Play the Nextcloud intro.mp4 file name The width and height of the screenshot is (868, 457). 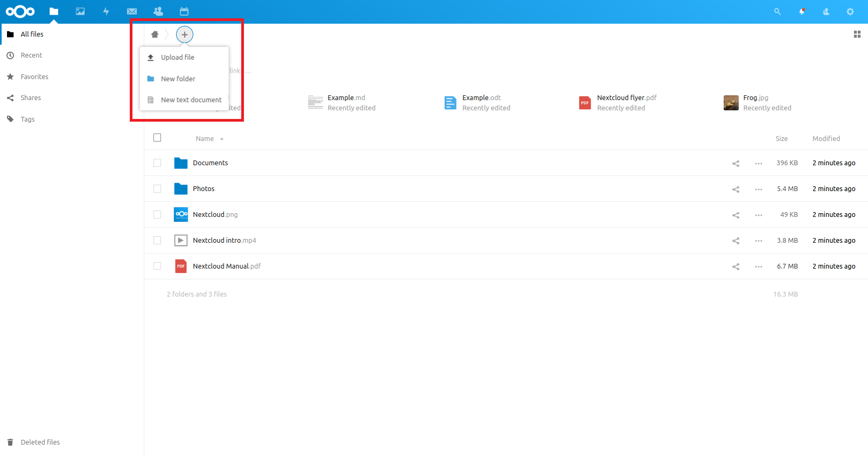(x=224, y=241)
